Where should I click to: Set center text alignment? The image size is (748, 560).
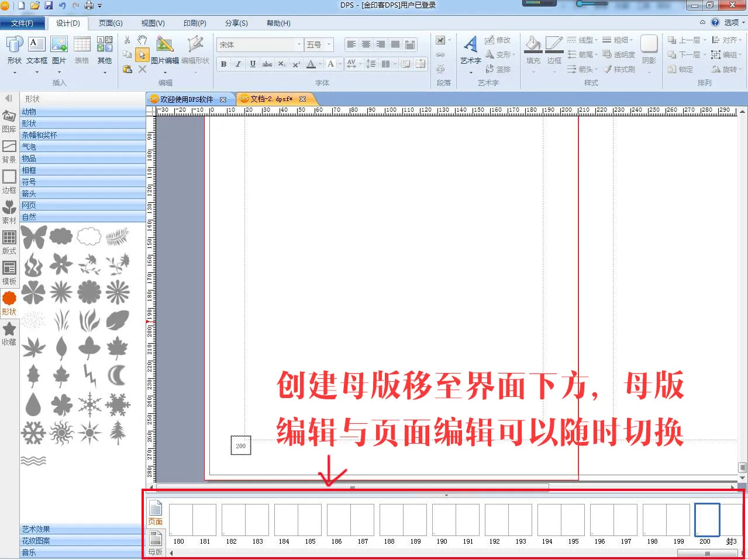pos(366,44)
